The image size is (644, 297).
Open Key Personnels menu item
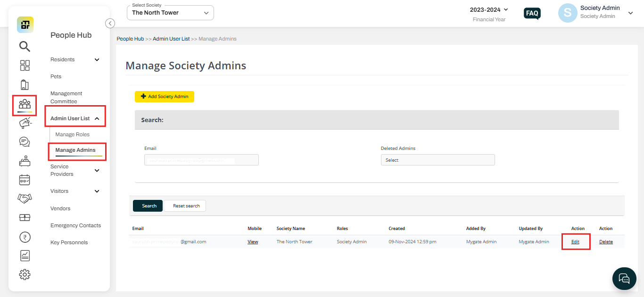[69, 242]
